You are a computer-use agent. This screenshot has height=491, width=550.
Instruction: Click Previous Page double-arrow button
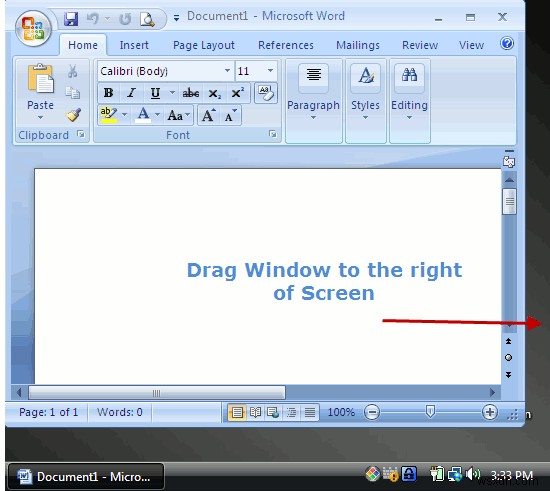[508, 341]
